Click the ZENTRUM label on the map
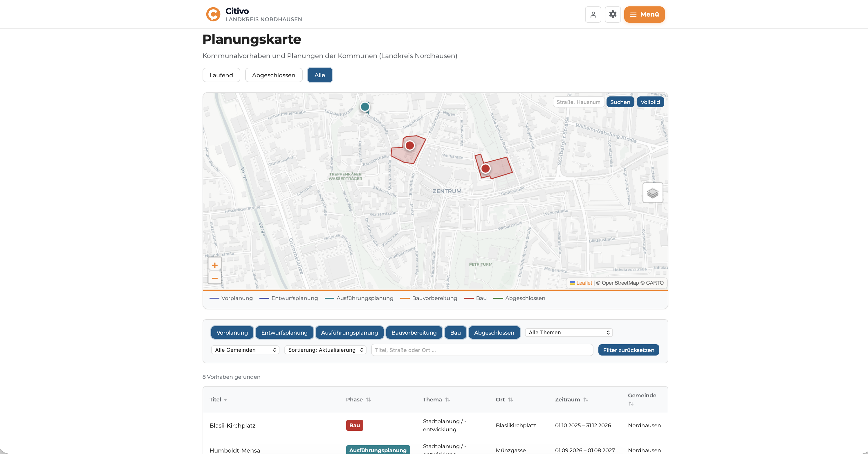This screenshot has height=454, width=868. click(x=447, y=191)
